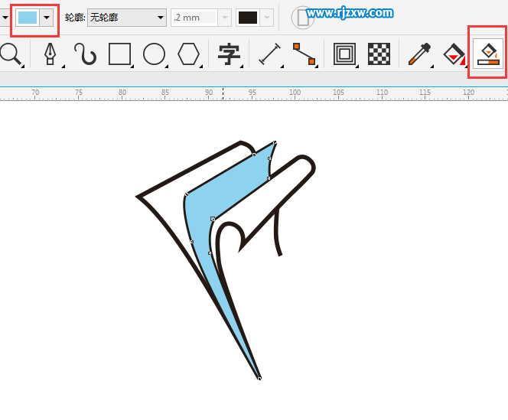The width and height of the screenshot is (508, 420).
Task: Select the Pen tool
Action: [x=50, y=54]
